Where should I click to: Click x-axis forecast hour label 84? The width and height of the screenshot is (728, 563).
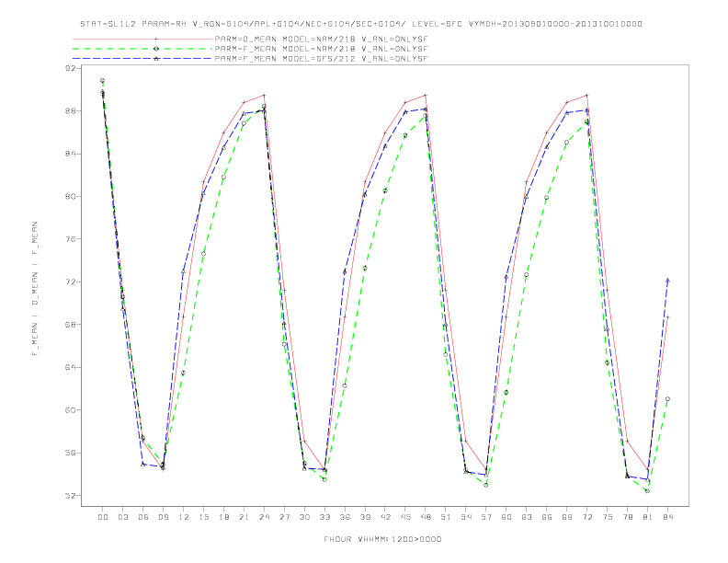pos(668,517)
